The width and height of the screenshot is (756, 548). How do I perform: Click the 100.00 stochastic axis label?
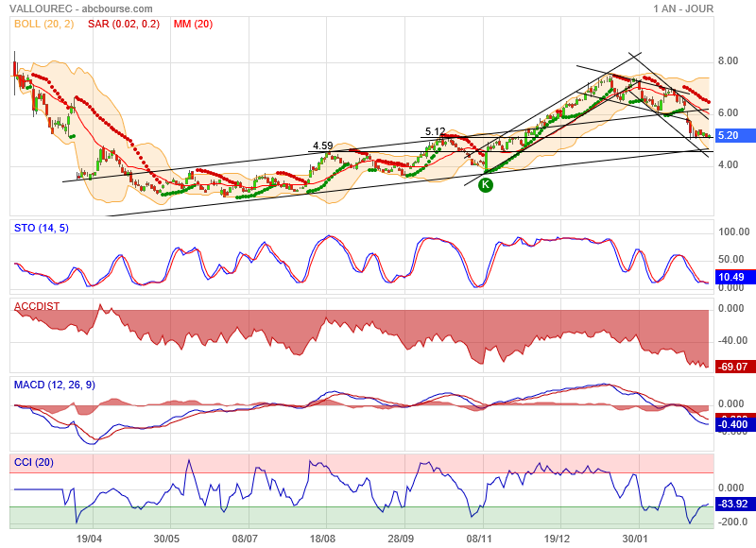coord(734,231)
